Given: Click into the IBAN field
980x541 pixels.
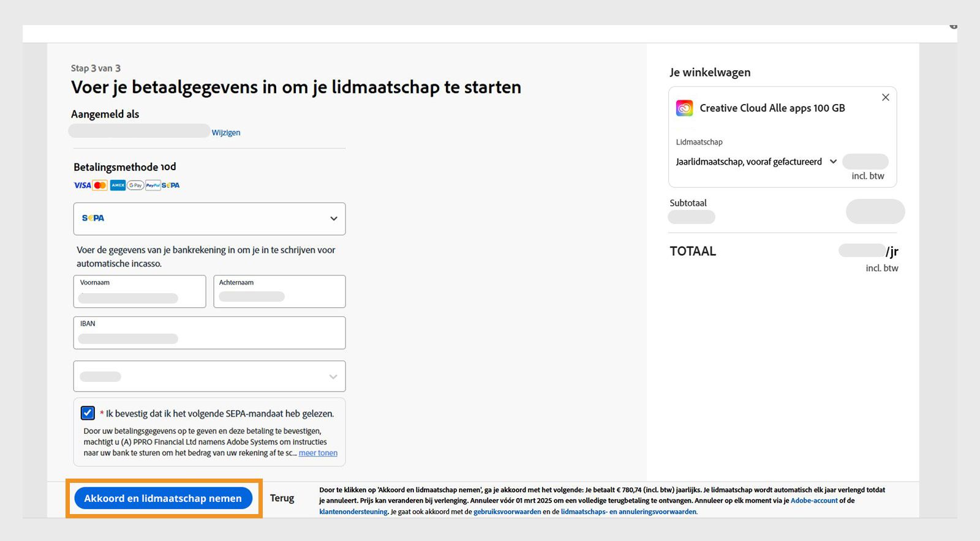Looking at the screenshot, I should 209,332.
